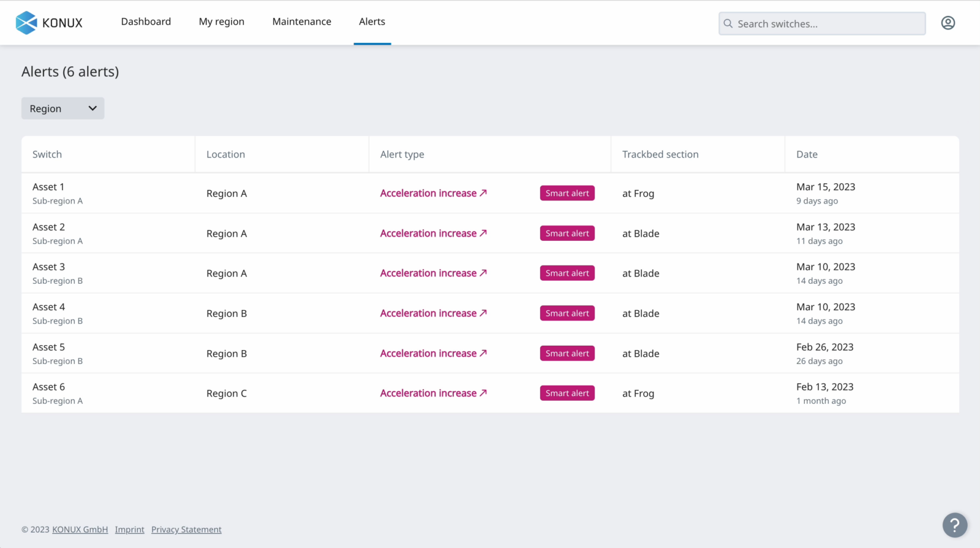Switch to the My region tab
The image size is (980, 548).
coord(221,21)
